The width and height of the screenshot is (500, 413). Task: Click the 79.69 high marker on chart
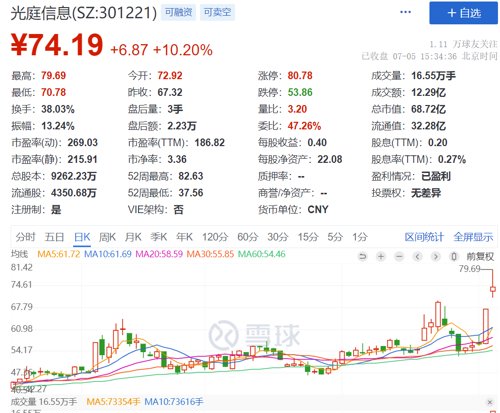pyautogui.click(x=469, y=268)
